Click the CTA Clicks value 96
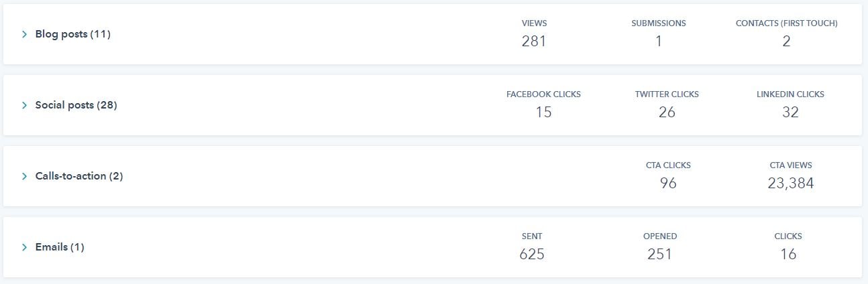This screenshot has width=868, height=284. point(668,184)
